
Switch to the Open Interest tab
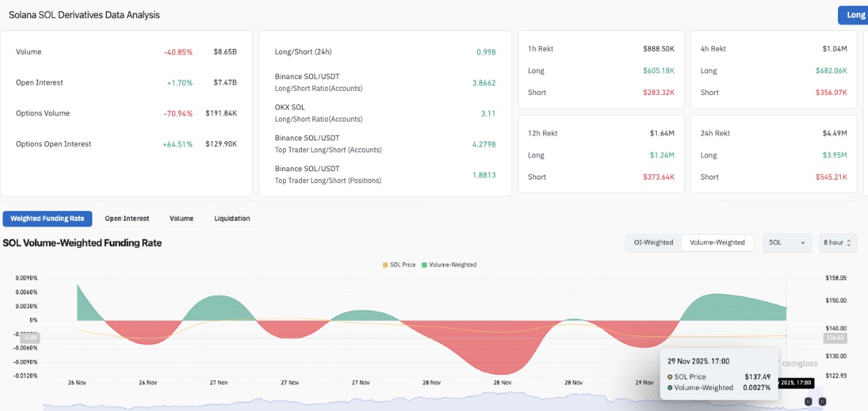pos(126,219)
